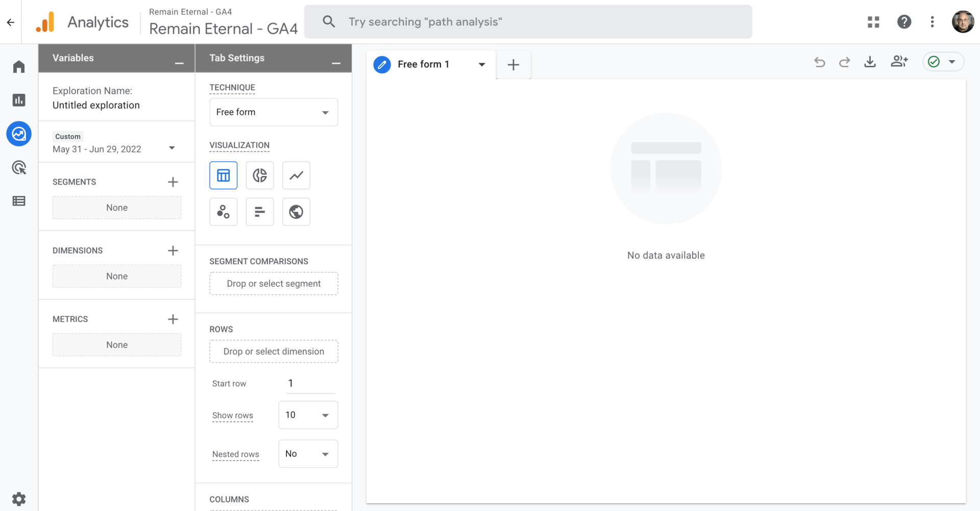Select the Table visualization
This screenshot has width=980, height=511.
[x=224, y=175]
